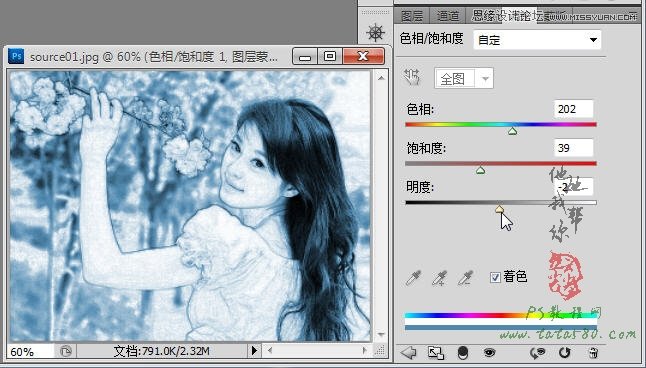
Task: Close the source01.jpg document window
Action: 363,56
